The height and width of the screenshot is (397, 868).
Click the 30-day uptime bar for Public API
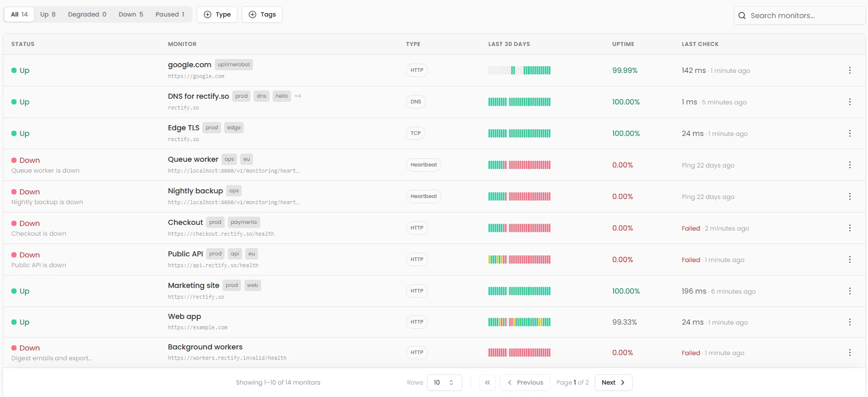coord(519,259)
